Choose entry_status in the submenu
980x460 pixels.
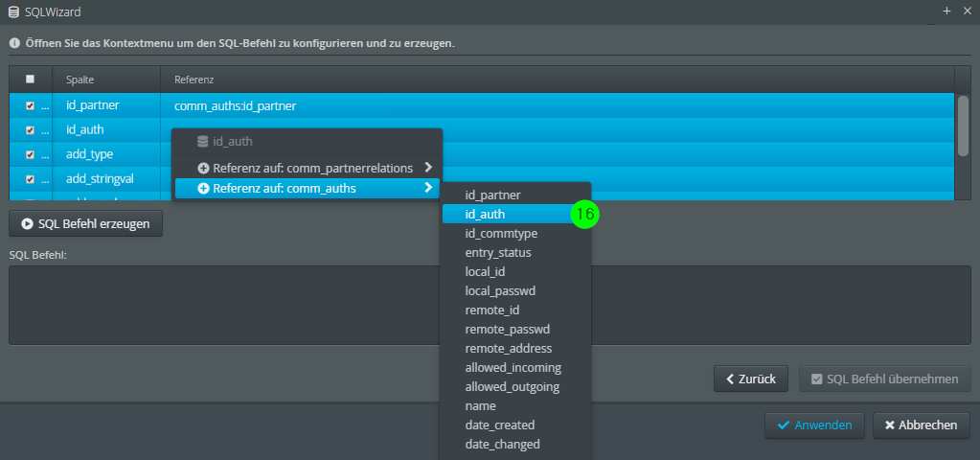[516, 253]
